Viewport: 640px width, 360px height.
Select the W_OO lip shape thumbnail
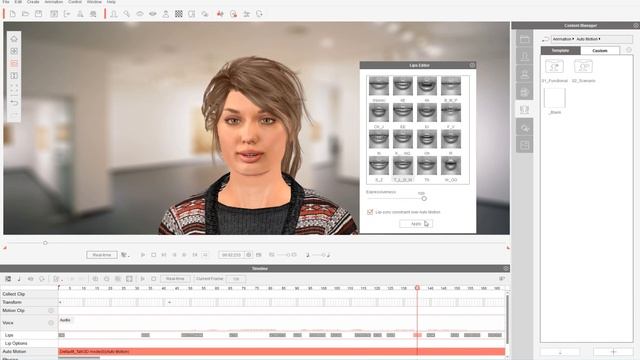[451, 166]
